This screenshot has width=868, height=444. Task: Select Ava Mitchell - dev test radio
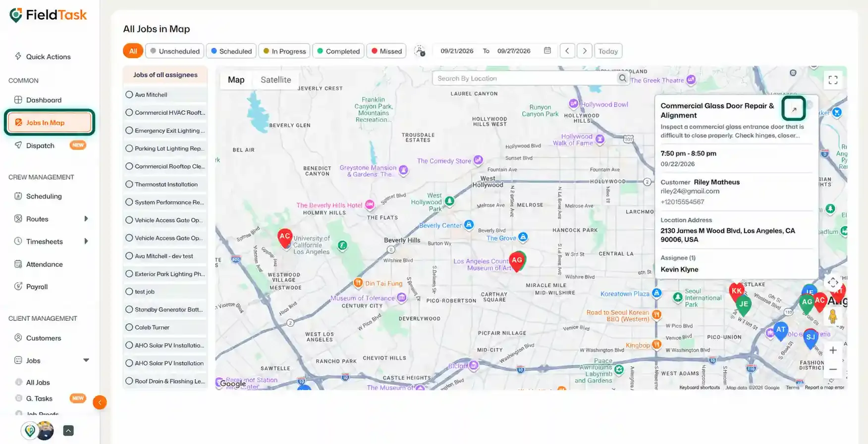[x=129, y=256]
